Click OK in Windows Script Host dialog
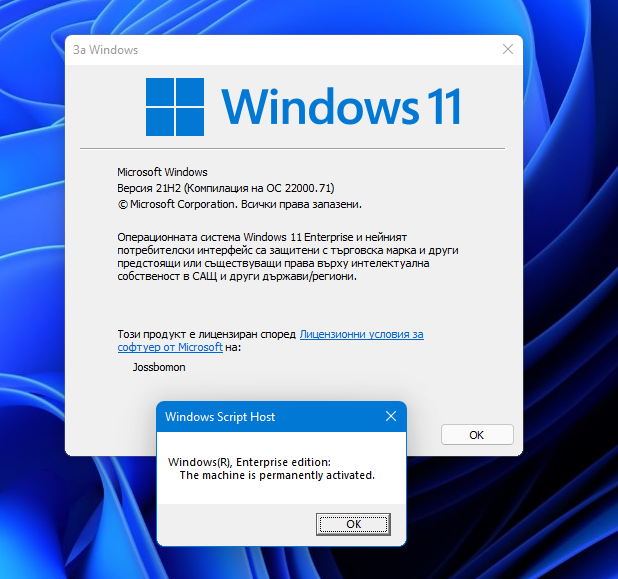The width and height of the screenshot is (618, 579). (353, 524)
